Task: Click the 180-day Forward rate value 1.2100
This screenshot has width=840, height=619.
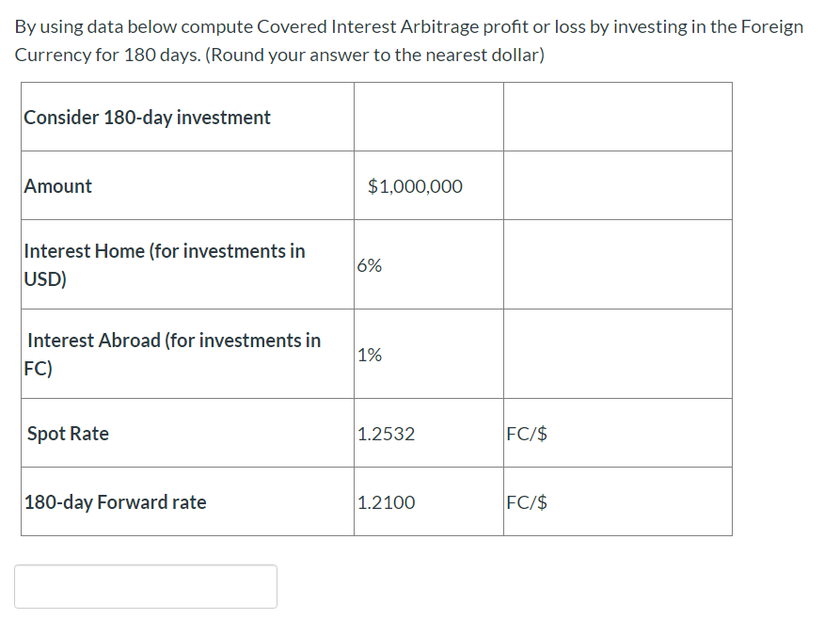Action: point(378,501)
